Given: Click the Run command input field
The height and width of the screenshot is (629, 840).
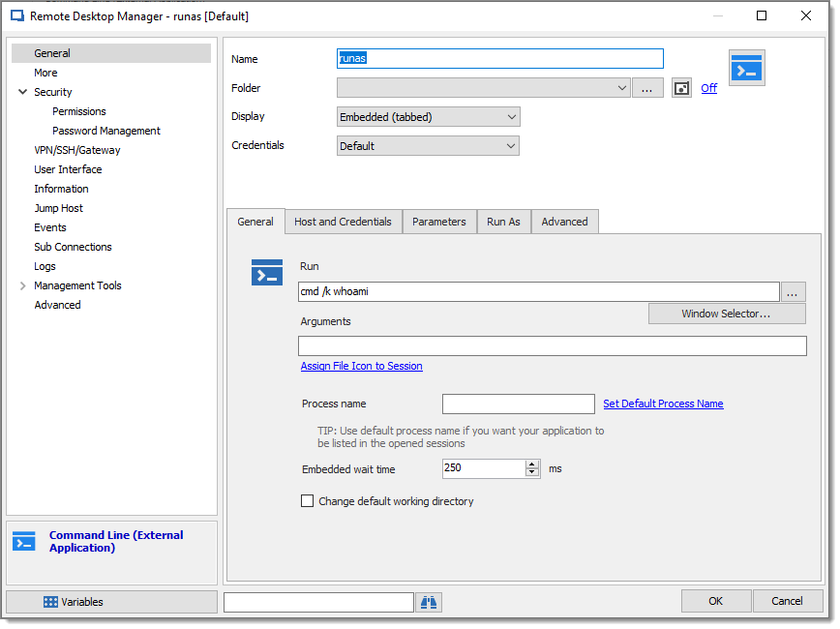Looking at the screenshot, I should click(x=539, y=292).
